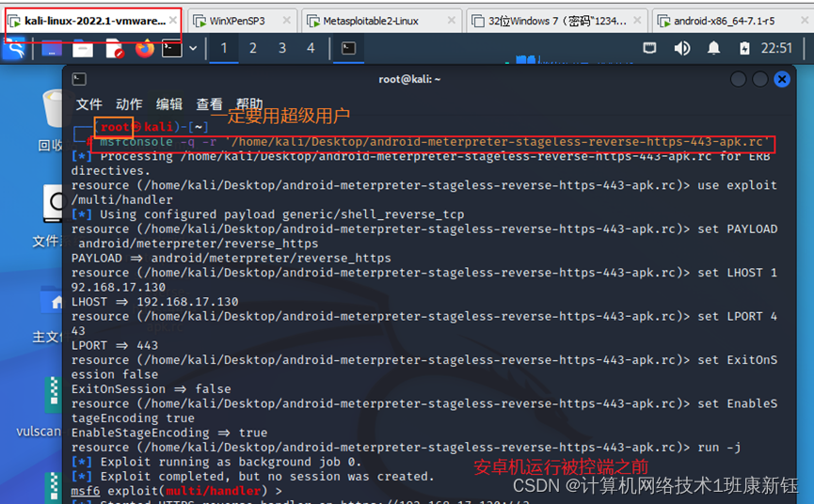
Task: Launch the text editor panel icon
Action: click(x=114, y=49)
